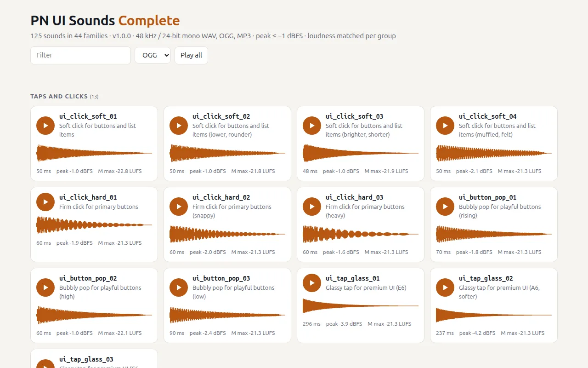Viewport: 588px width, 368px height.
Task: Click the ui_tap_glass_02 waveform
Action: pos(494,315)
